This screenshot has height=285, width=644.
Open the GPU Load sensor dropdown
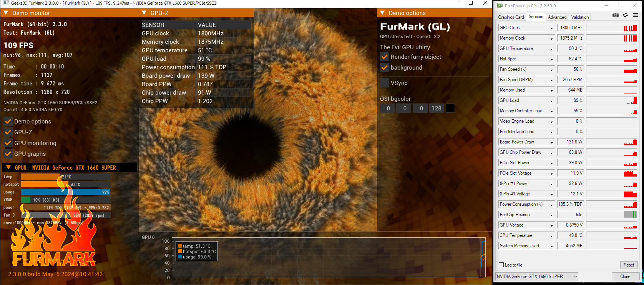coord(552,101)
